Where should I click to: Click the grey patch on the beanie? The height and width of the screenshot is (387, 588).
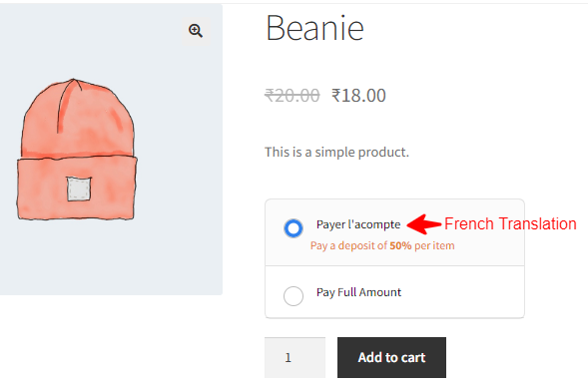tap(79, 189)
